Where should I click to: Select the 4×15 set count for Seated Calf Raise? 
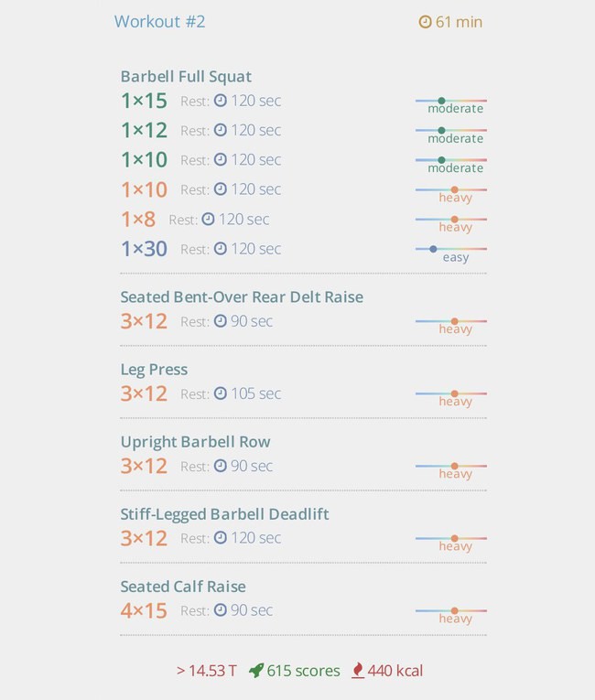coord(144,610)
